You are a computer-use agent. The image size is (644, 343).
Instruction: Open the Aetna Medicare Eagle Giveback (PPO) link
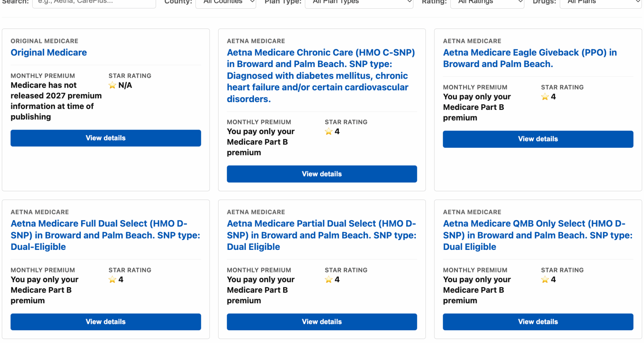pos(530,58)
